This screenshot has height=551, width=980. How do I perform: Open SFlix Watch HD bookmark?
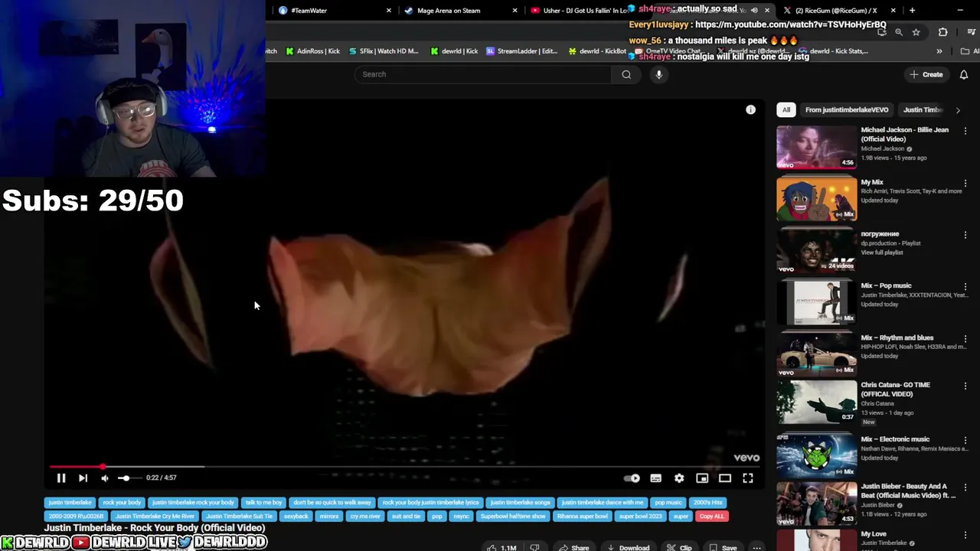[x=383, y=51]
